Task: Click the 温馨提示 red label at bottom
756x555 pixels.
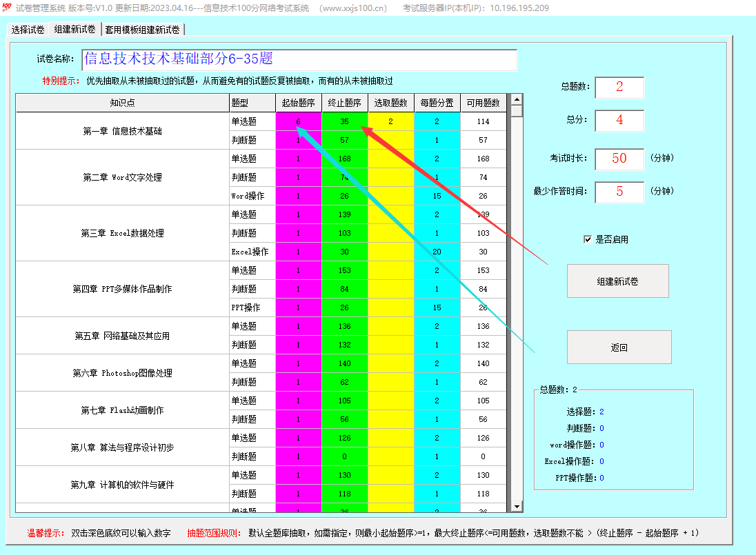Action: click(x=46, y=533)
